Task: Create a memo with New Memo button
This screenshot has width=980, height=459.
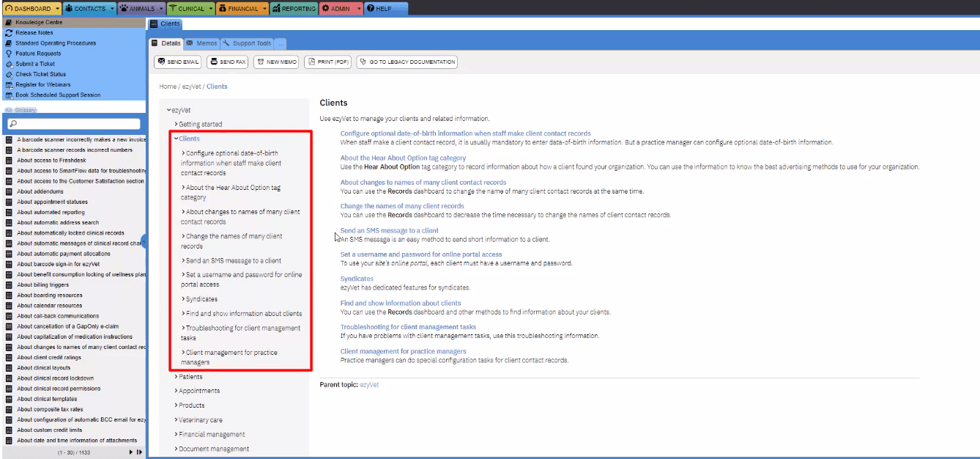Action: [276, 62]
